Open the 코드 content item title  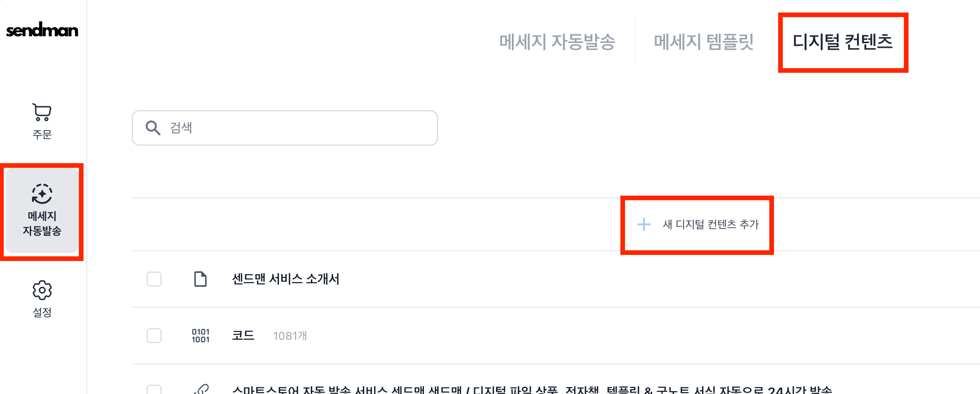tap(243, 336)
